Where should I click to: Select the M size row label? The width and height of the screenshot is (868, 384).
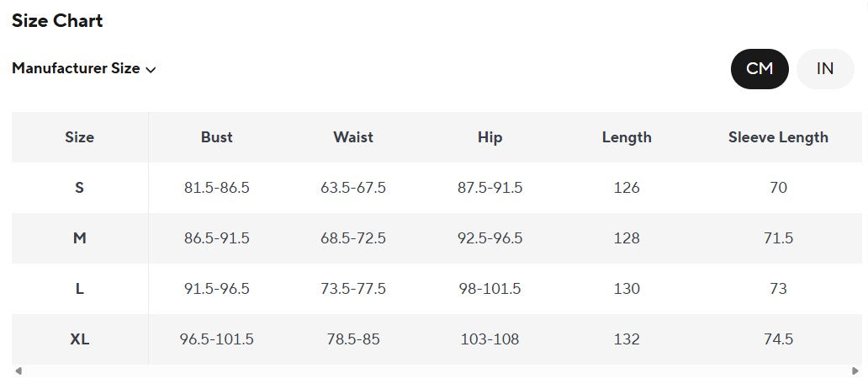point(80,238)
